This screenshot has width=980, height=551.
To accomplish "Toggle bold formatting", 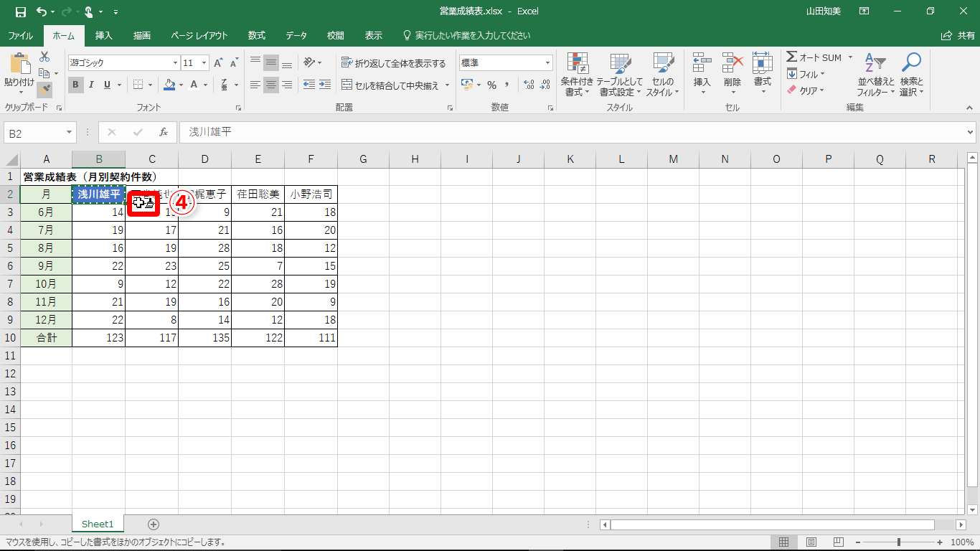I will 76,85.
